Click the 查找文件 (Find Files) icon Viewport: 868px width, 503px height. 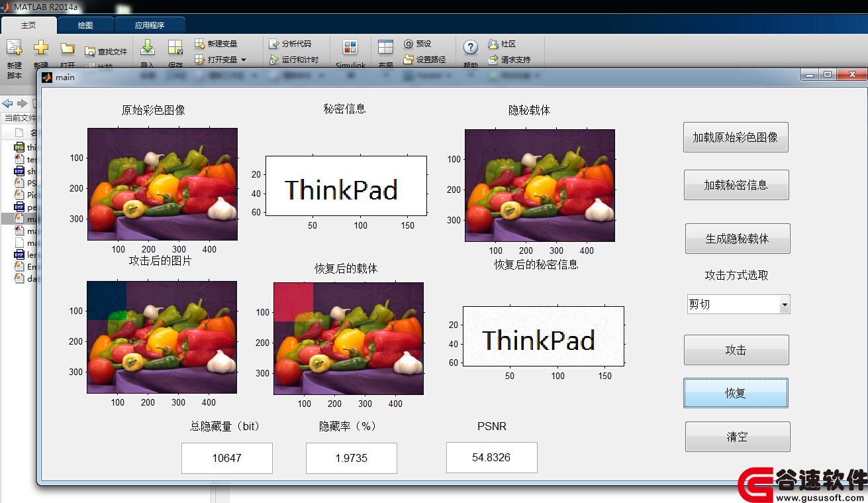[x=91, y=52]
